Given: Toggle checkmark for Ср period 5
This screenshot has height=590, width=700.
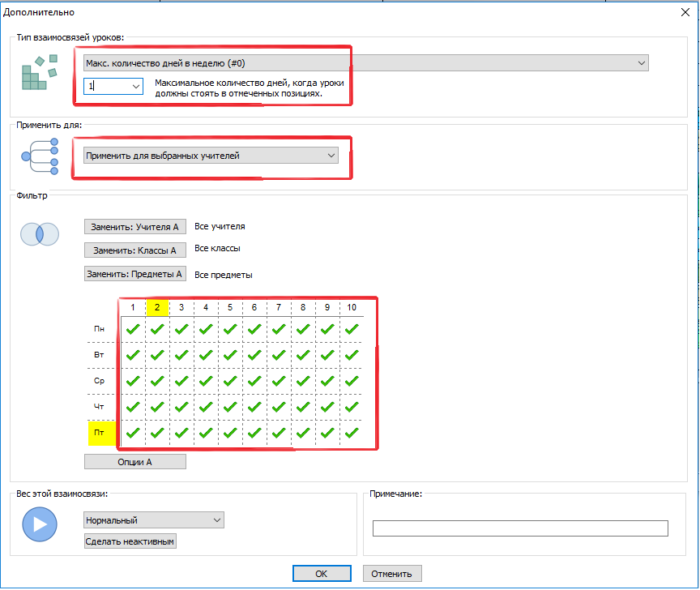Looking at the screenshot, I should coord(230,381).
